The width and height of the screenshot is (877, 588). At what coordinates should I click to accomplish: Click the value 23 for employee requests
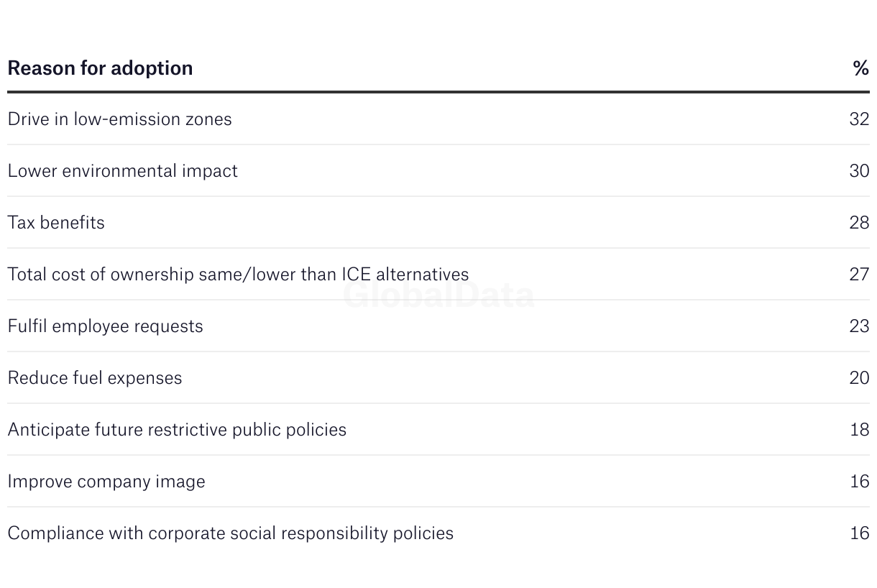(859, 326)
